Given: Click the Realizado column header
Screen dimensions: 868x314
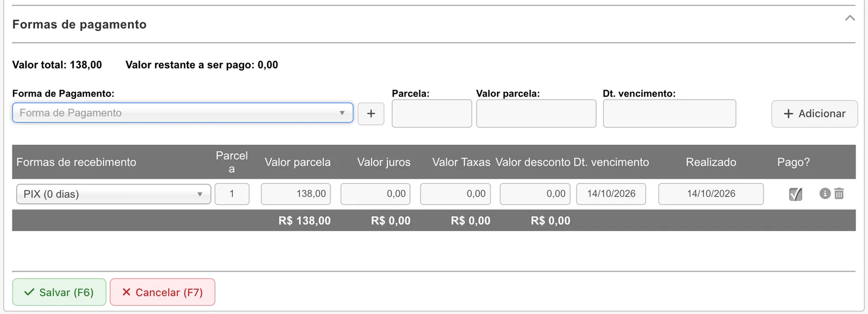Looking at the screenshot, I should coord(711,162).
